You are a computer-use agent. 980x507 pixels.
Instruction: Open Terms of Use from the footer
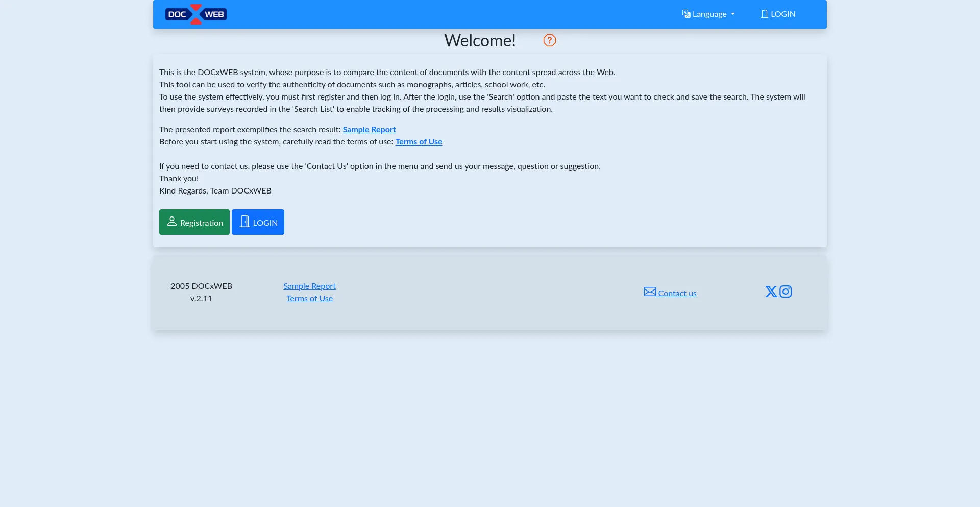pos(309,298)
